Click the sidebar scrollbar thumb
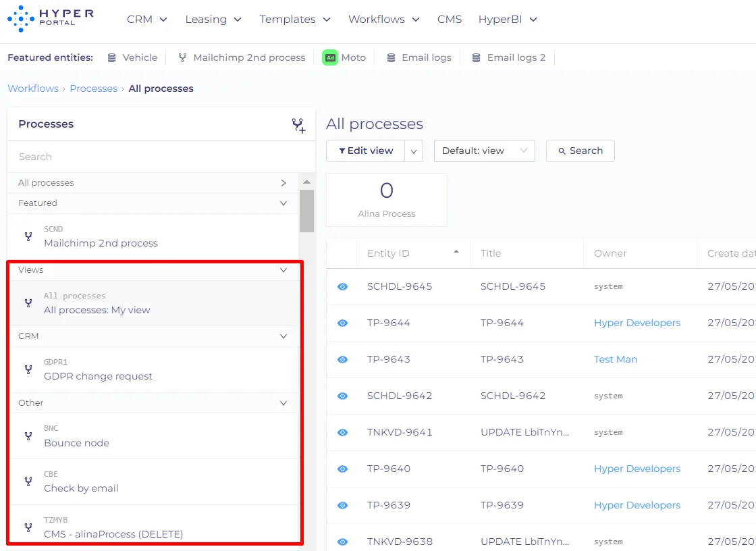This screenshot has width=756, height=551. tap(306, 211)
